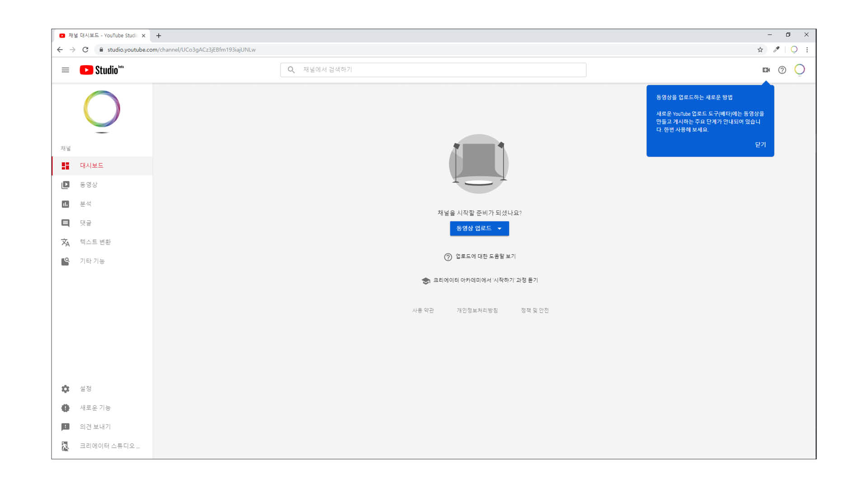Screen dimensions: 868x488
Task: Bookmark the page with the star icon
Action: (760, 50)
